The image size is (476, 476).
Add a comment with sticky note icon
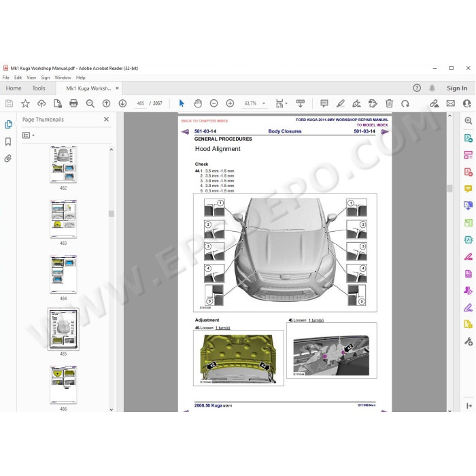[324, 103]
